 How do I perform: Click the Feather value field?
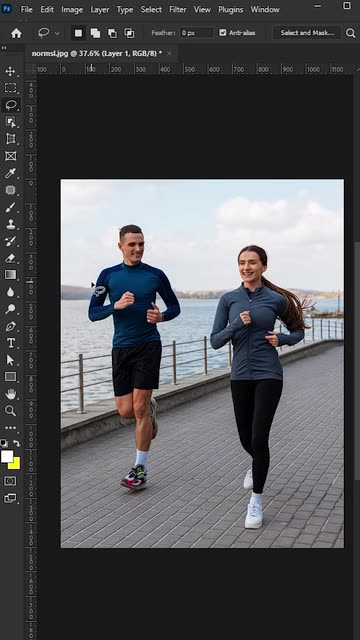point(197,33)
